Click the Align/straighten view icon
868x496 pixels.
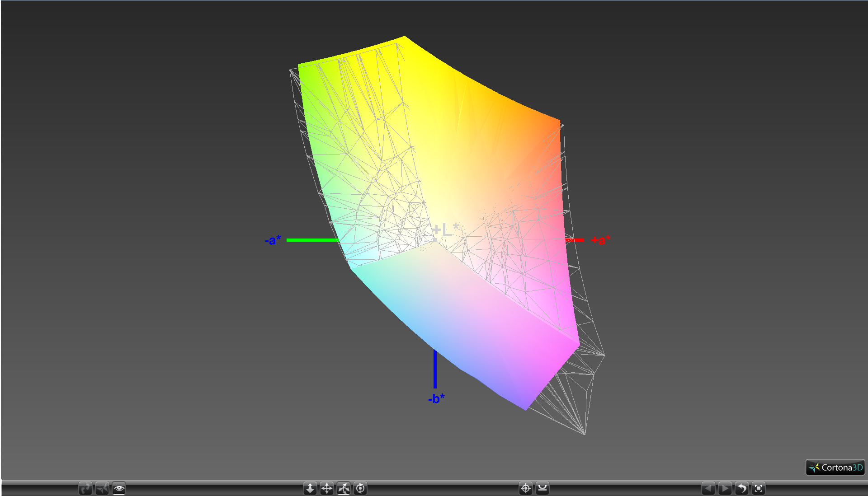point(542,488)
